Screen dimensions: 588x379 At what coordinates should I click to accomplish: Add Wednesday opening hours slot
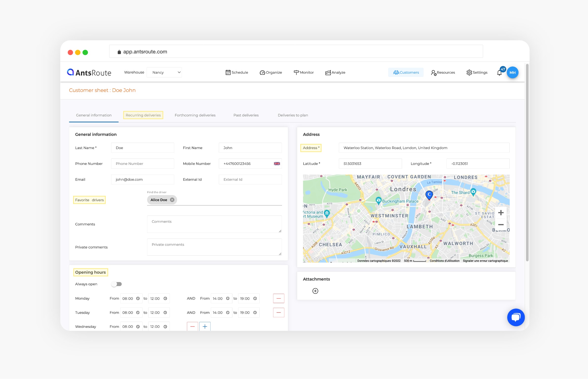click(205, 326)
